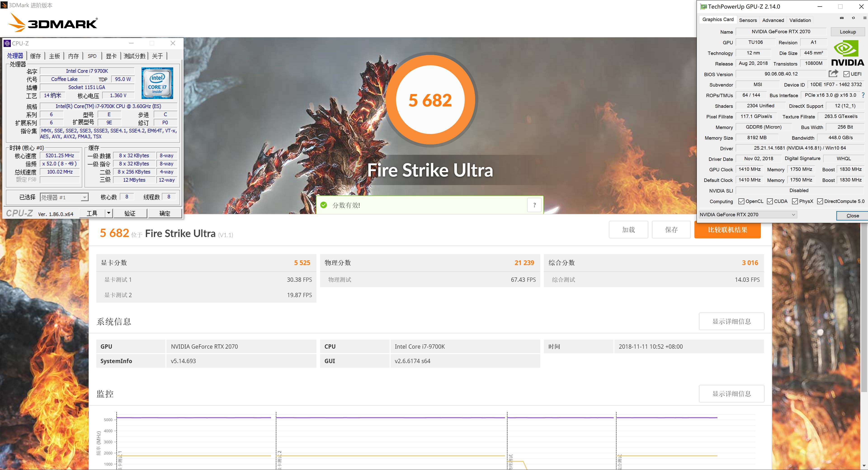Click orange compare online results button
Screen dimensions: 868x470
pos(727,230)
